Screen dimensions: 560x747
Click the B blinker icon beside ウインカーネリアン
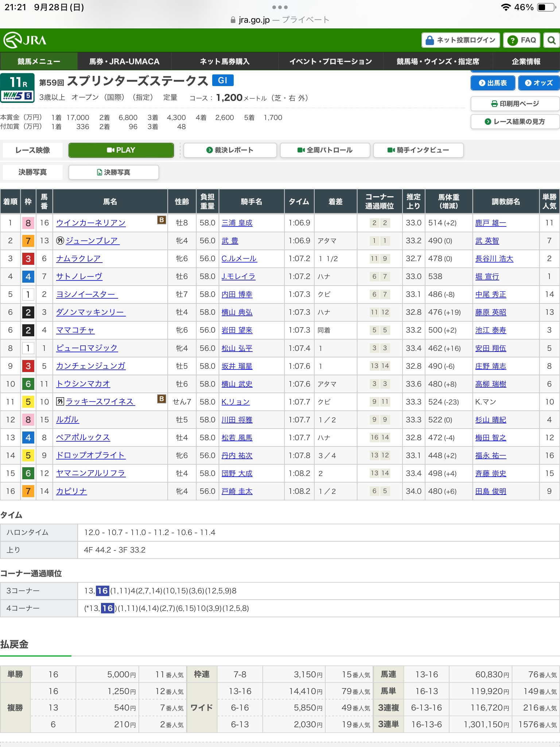[162, 220]
